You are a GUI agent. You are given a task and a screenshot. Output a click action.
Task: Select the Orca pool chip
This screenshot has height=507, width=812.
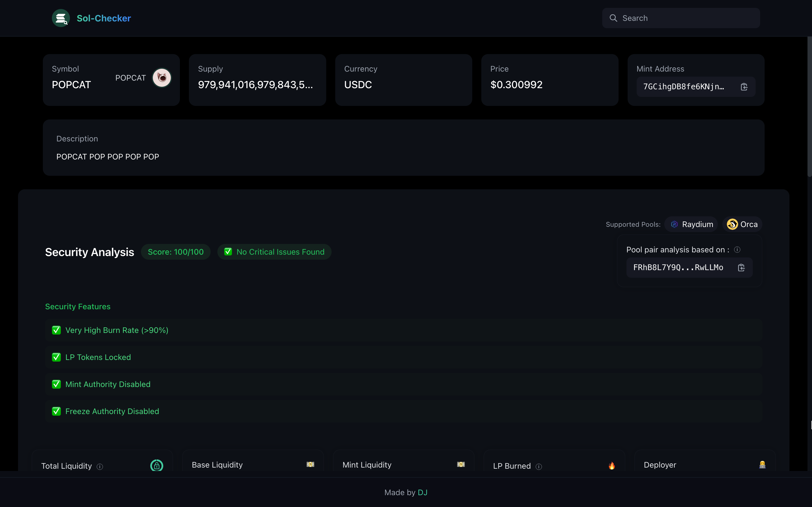point(742,224)
